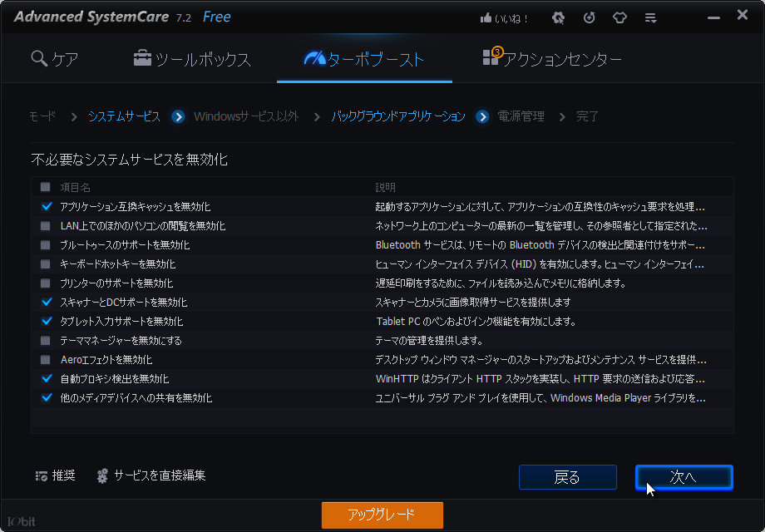
Task: Open the skin T-shirt icon
Action: tap(619, 18)
